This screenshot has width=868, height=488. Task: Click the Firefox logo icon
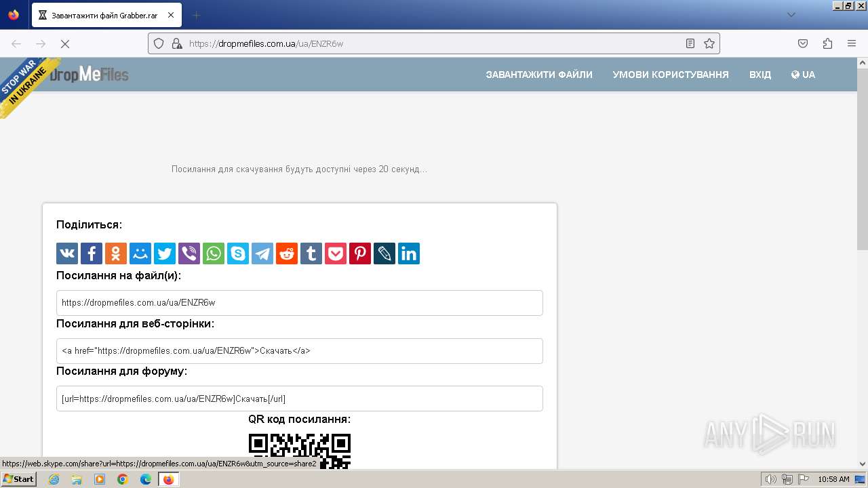(x=14, y=15)
